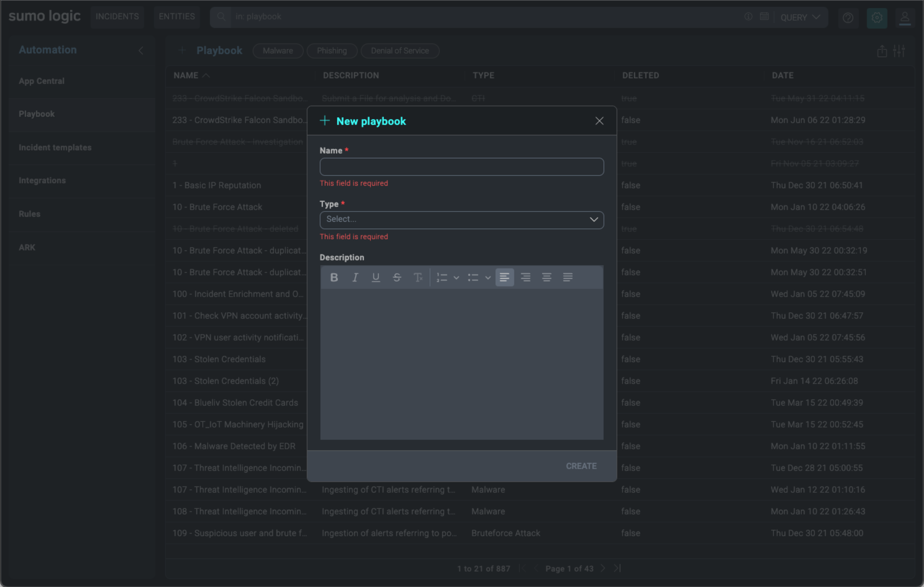The image size is (924, 587).
Task: Click the filter sliders icon near the export icon
Action: coord(899,51)
